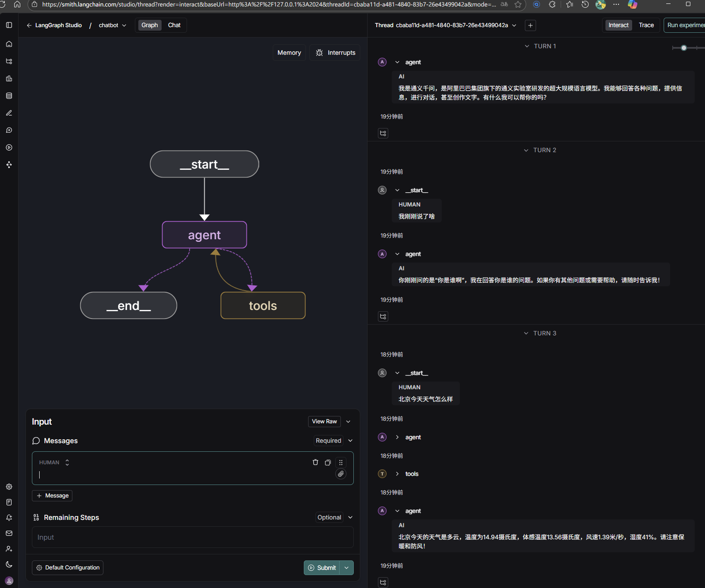Open the Interrupts panel
Screen dimensions: 705x588
[335, 53]
